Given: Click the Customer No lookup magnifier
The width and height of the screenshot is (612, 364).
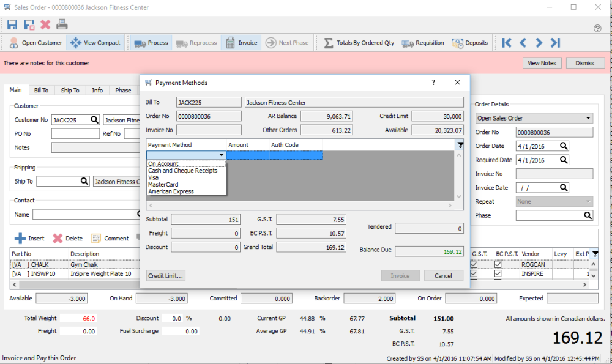Looking at the screenshot, I should 94,120.
